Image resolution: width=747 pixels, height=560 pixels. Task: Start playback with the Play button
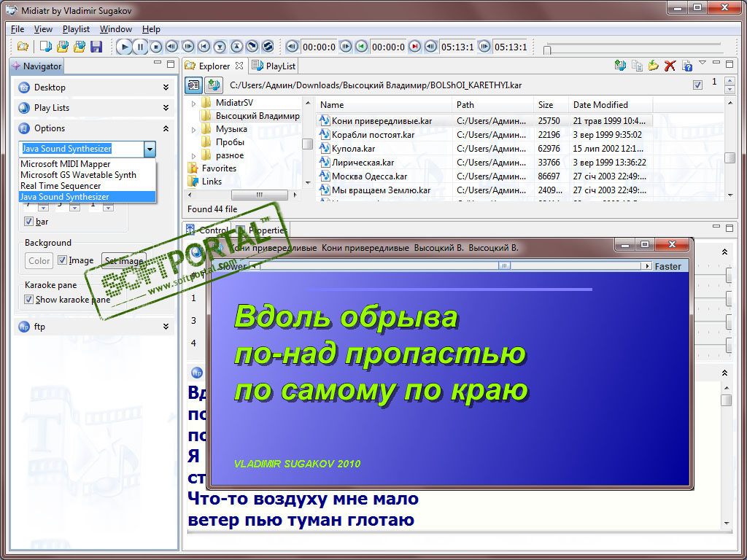[x=124, y=47]
